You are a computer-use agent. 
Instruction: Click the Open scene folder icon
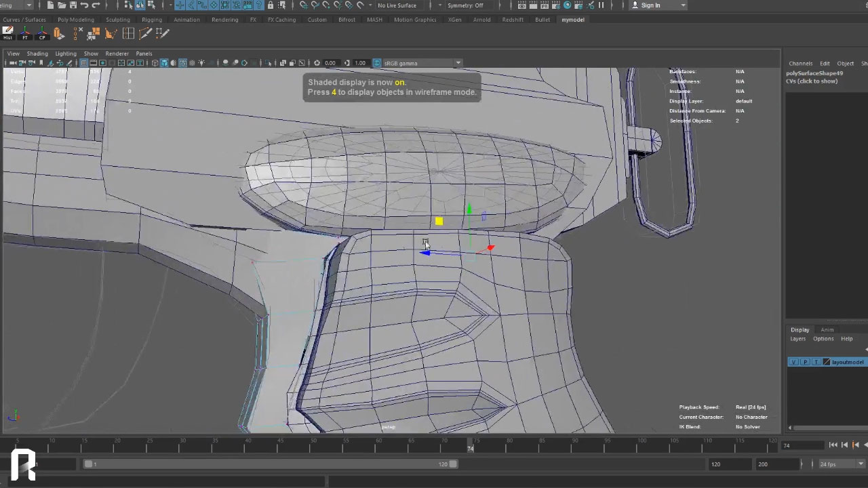(x=61, y=5)
